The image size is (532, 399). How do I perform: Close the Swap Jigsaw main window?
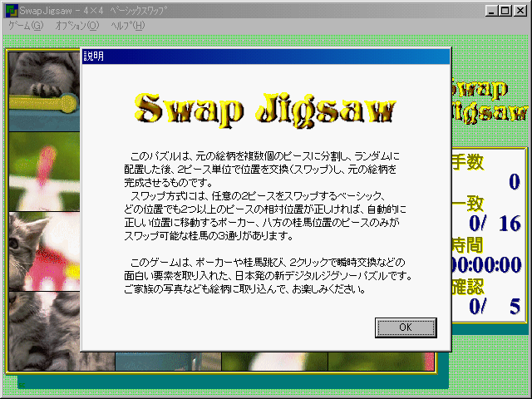pyautogui.click(x=520, y=11)
